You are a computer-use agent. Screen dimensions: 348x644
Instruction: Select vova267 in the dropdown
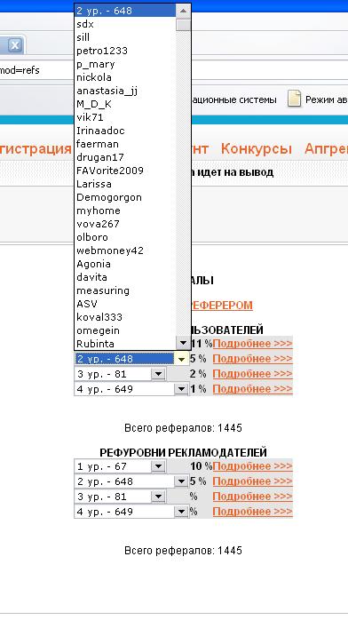[125, 224]
